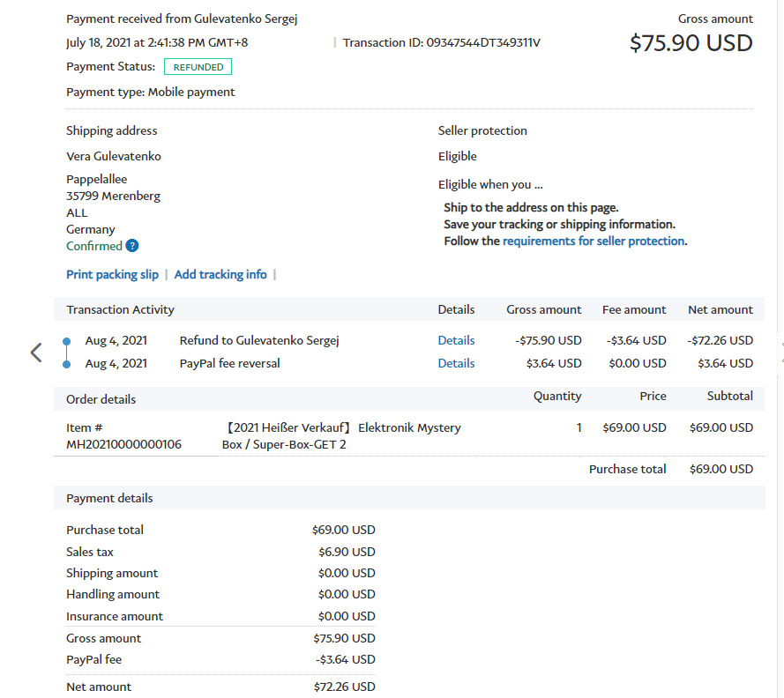Screen dimensions: 784x698
Task: Open requirements for seller protection link
Action: 594,241
